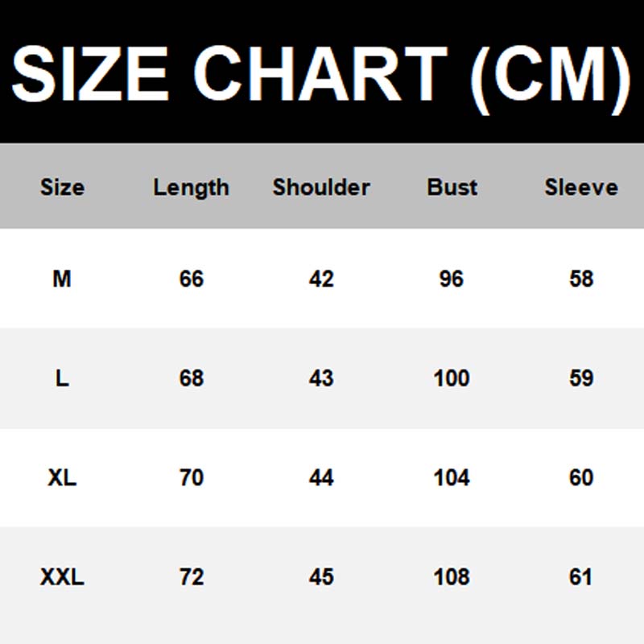This screenshot has width=644, height=644.
Task: Click the Bust column header
Action: (452, 188)
